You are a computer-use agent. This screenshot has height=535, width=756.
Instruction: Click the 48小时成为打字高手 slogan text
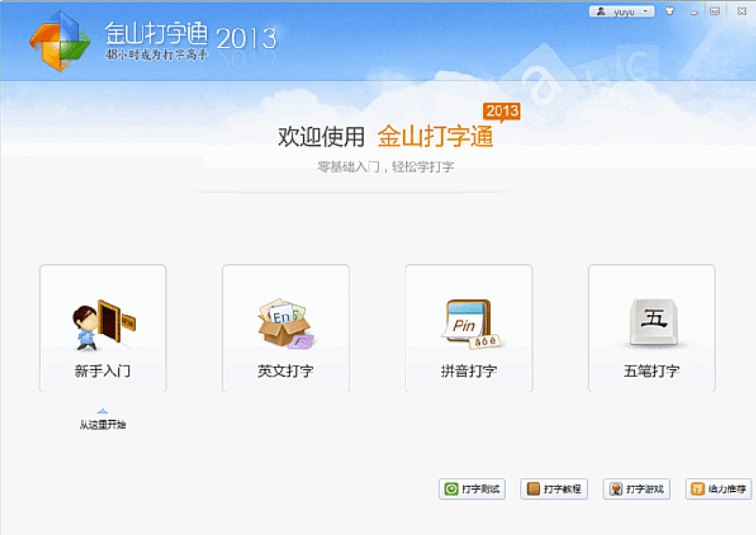tap(156, 55)
